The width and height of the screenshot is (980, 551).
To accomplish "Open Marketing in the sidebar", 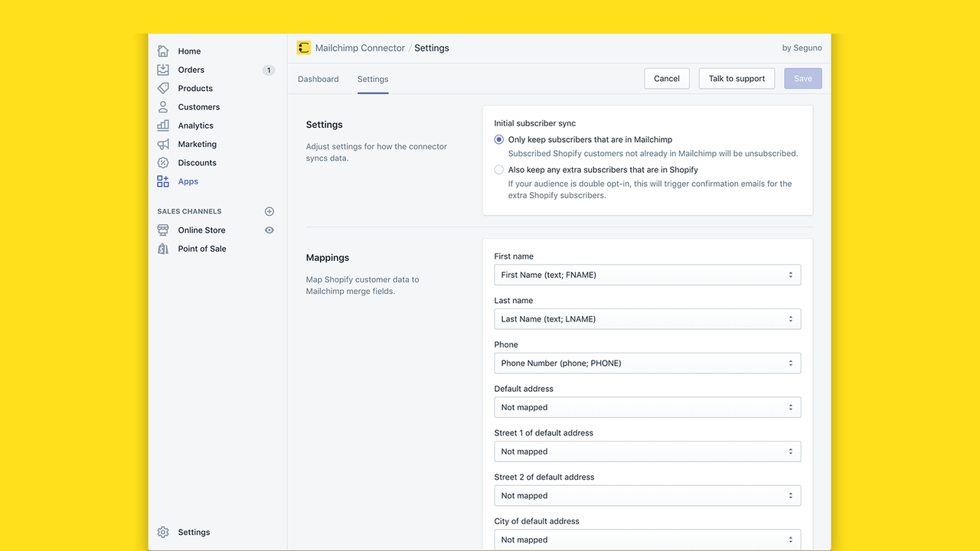I will point(198,144).
